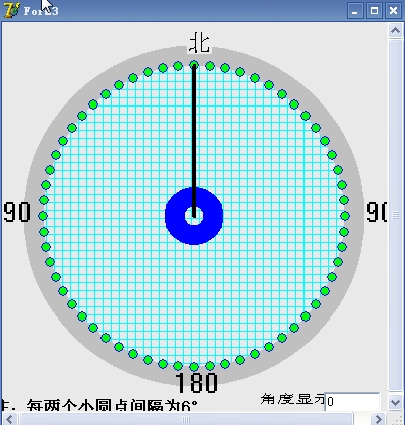The image size is (405, 425).
Task: Click the right 90 degree label
Action: click(376, 212)
